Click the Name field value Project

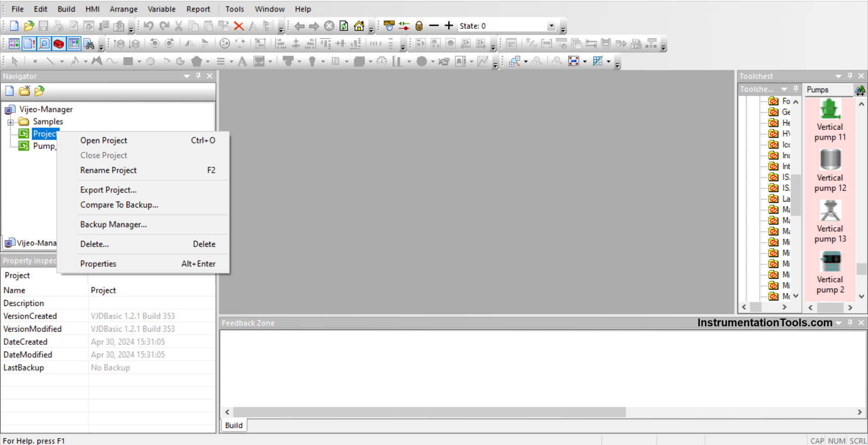pos(103,290)
